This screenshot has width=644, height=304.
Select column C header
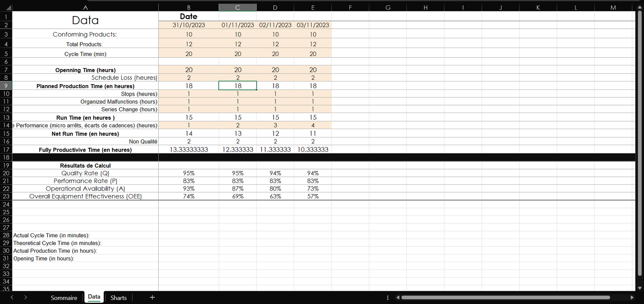(x=238, y=7)
